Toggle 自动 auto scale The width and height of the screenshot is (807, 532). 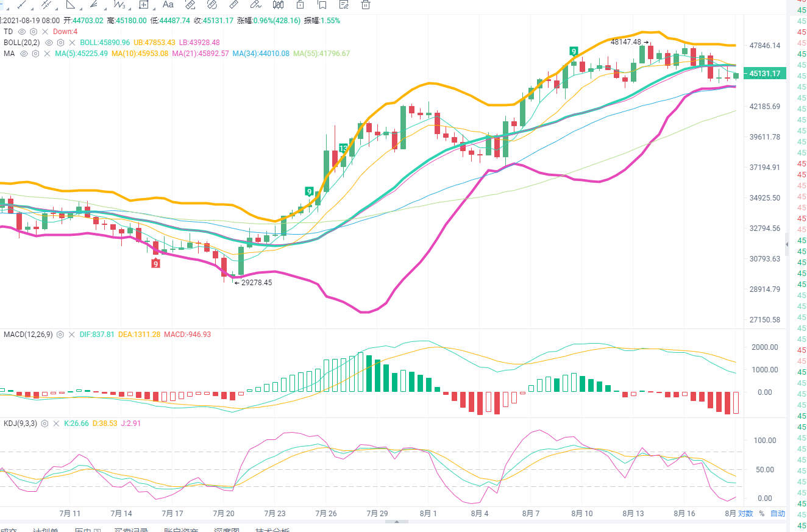pyautogui.click(x=778, y=514)
